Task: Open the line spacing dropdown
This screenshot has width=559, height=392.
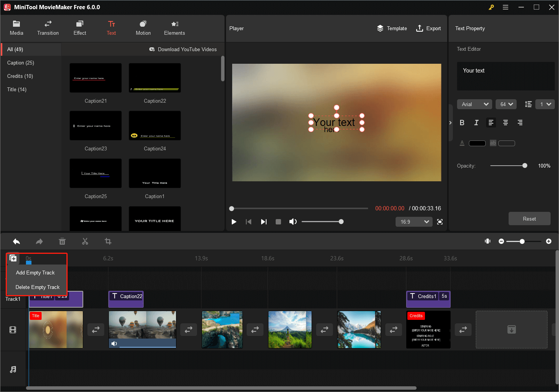Action: pos(545,104)
